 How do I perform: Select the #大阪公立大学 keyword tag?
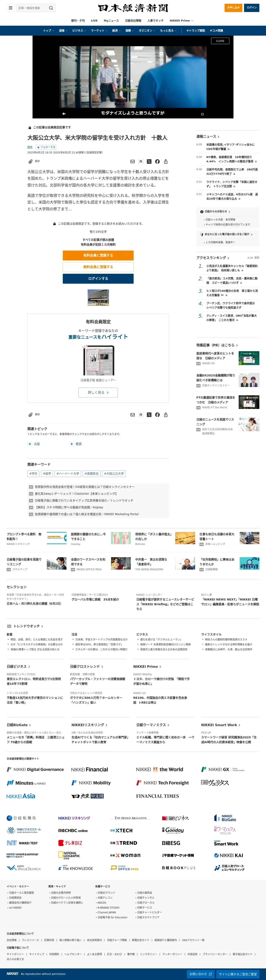pos(114,474)
